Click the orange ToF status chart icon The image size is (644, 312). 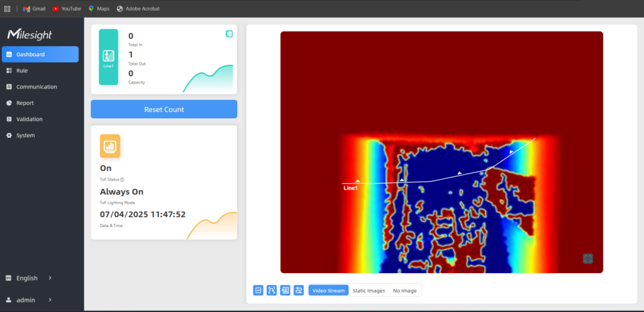(x=110, y=146)
